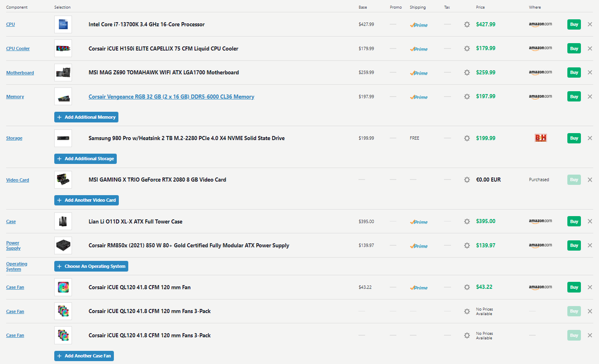Click the Prime shipping logo in Motherboard row

pyautogui.click(x=419, y=73)
